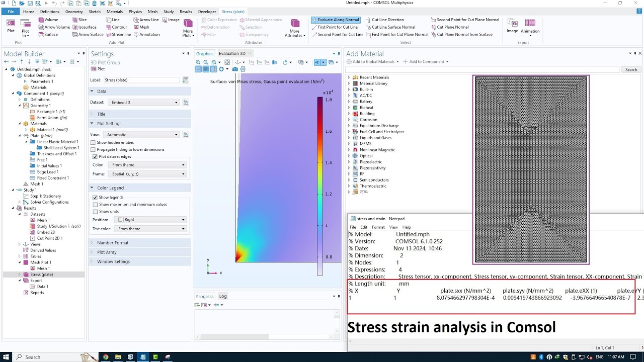Click the Evaluate Along Normal button
Viewport: 644px width, 362px height.
click(335, 20)
